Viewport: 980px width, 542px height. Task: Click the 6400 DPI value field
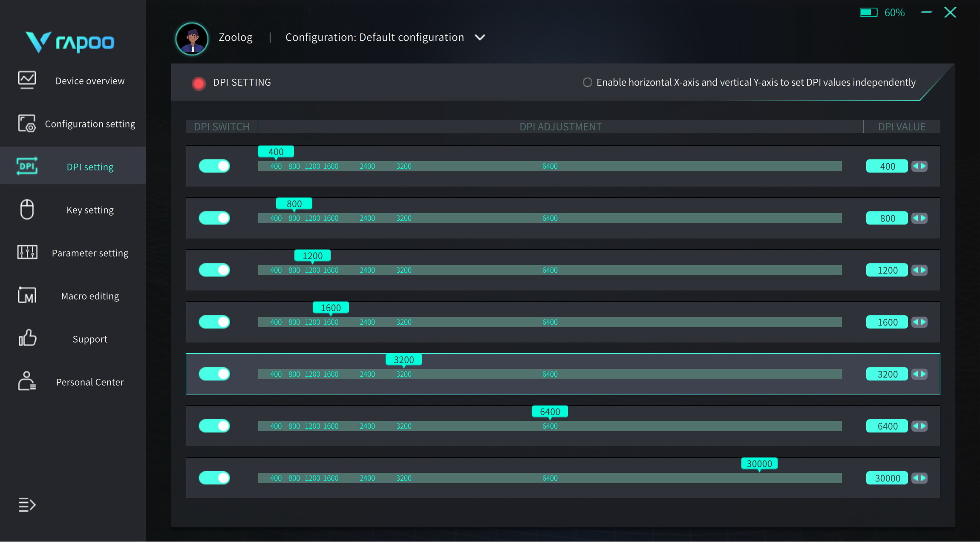887,426
